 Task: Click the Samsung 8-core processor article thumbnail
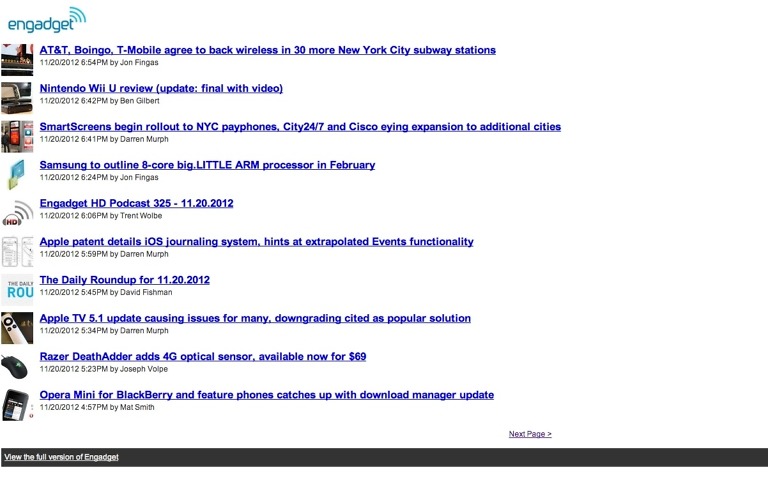(x=17, y=175)
